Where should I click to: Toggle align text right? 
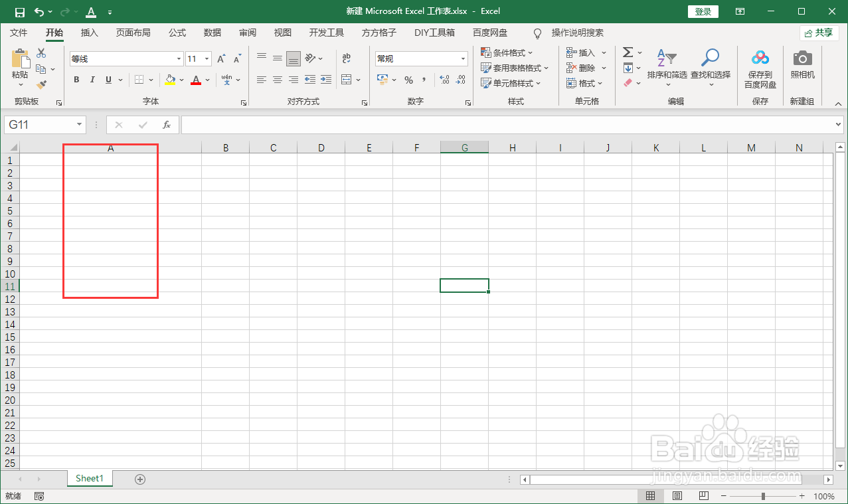pos(294,80)
